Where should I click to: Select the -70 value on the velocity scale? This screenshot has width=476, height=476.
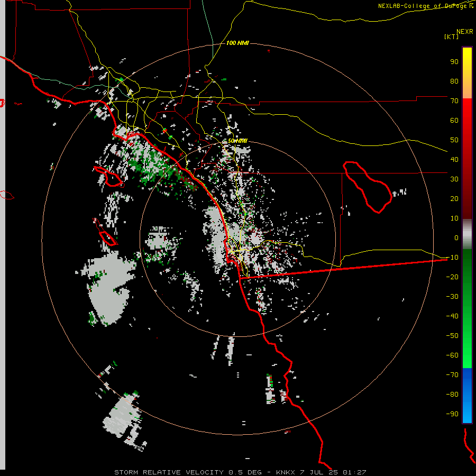452,375
